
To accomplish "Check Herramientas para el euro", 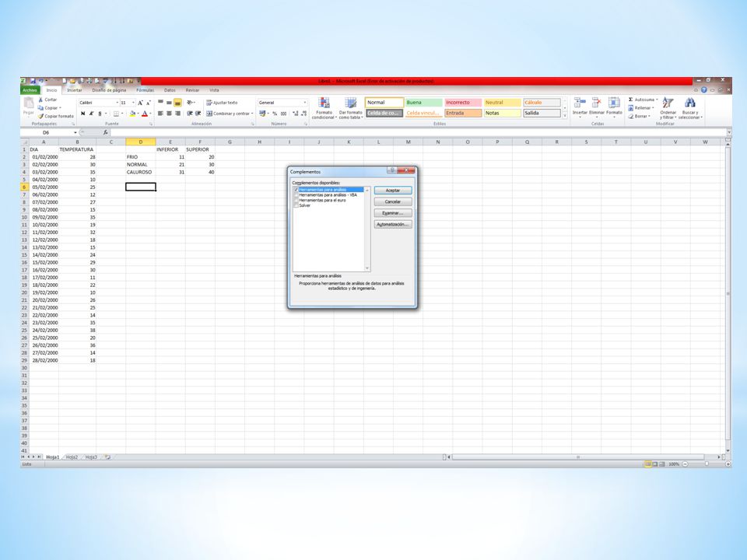I will tap(296, 200).
